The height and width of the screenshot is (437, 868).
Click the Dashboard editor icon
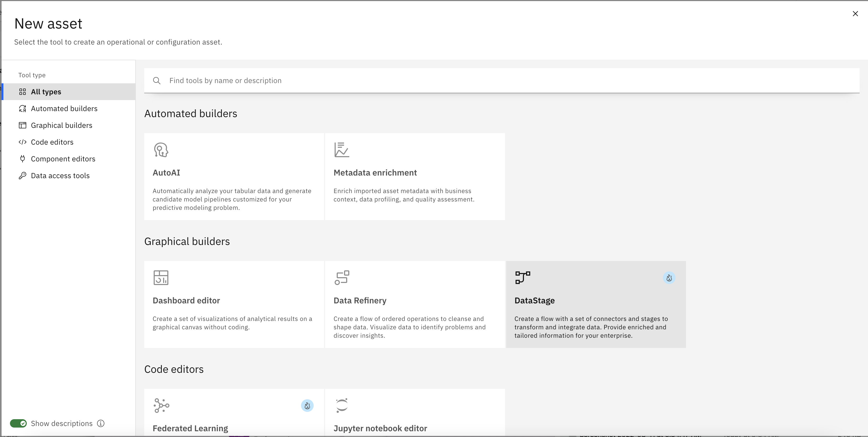tap(161, 278)
